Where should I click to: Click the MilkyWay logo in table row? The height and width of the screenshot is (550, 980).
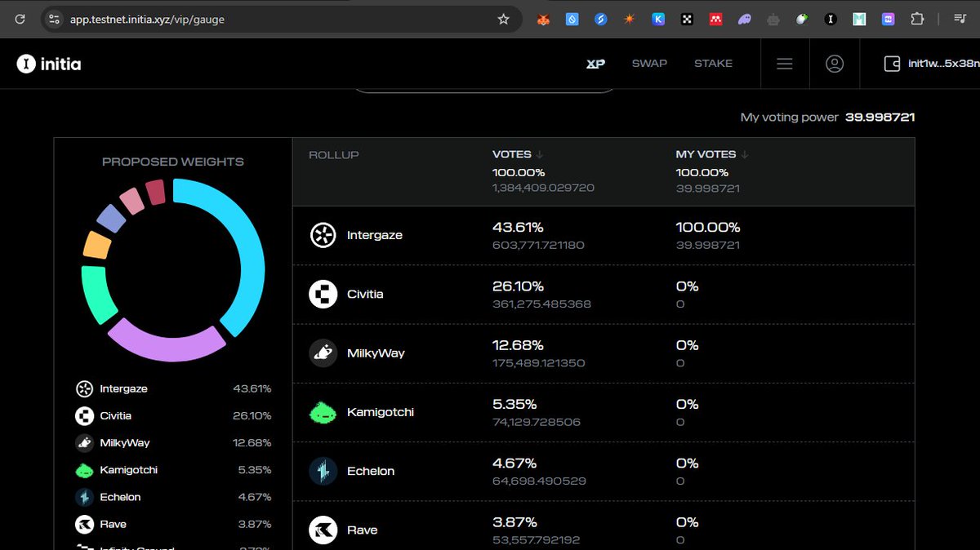[323, 353]
